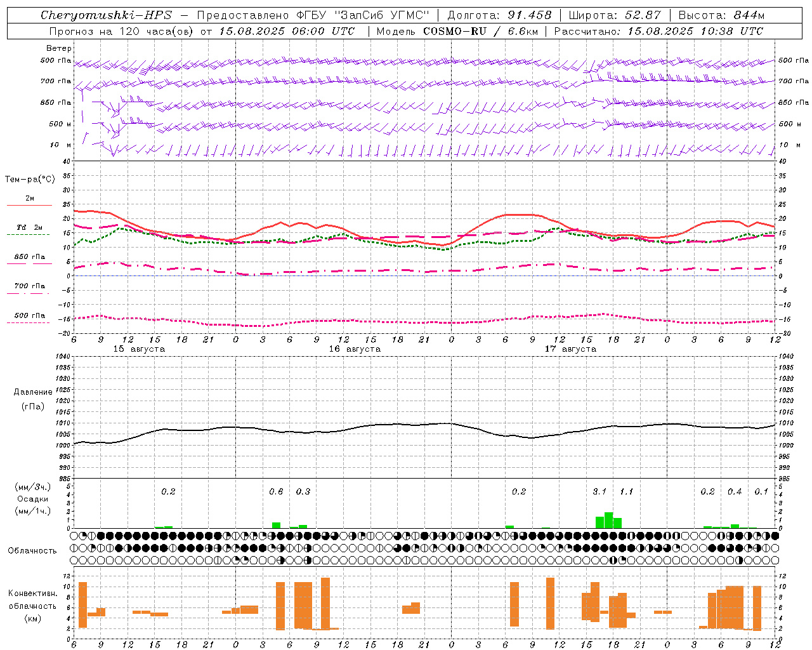Click the precipitation total 0.6
This screenshot has height=650, width=812.
(x=276, y=491)
